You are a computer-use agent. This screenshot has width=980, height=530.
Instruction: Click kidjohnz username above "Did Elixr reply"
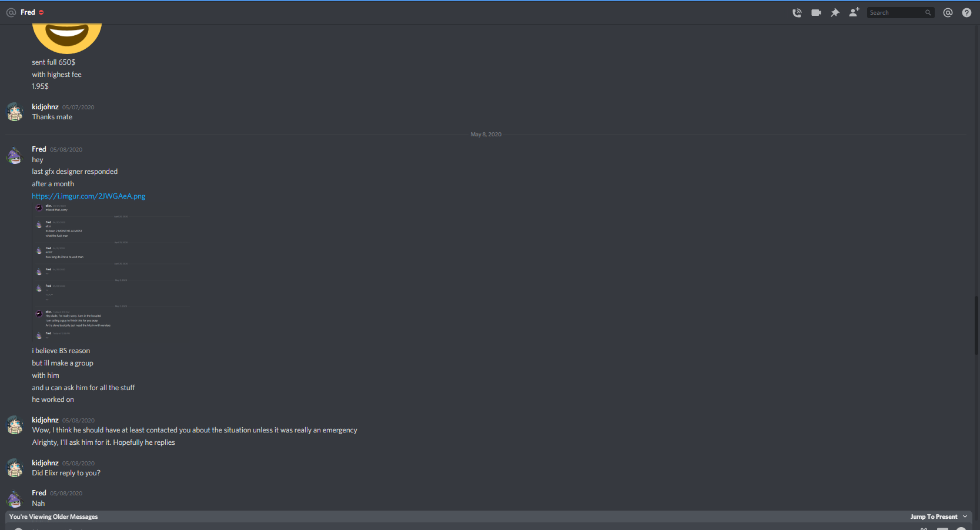coord(45,463)
